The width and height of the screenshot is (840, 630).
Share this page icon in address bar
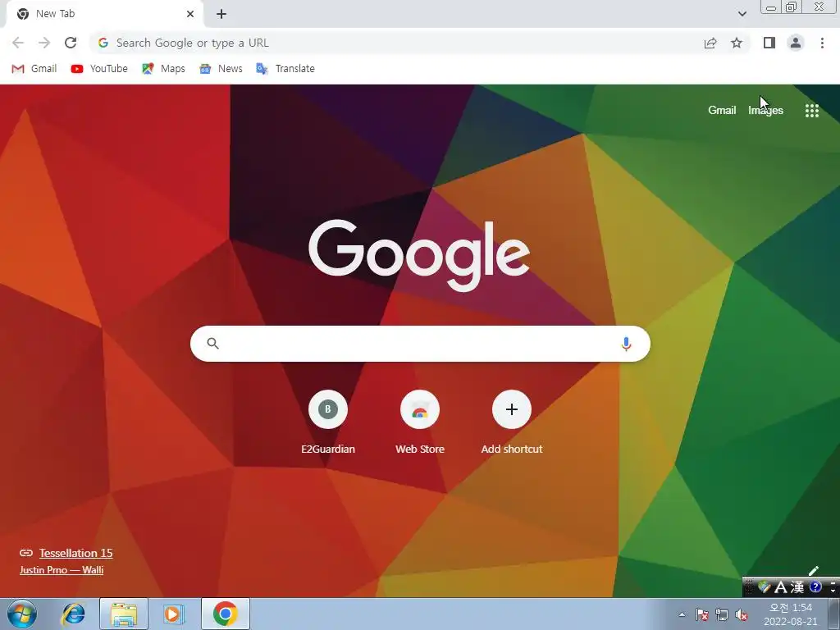[710, 43]
